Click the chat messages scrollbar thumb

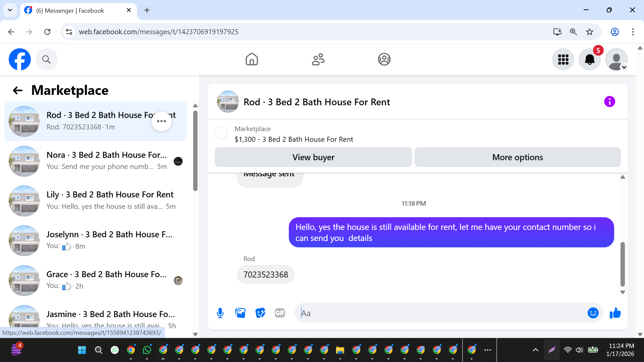[623, 264]
